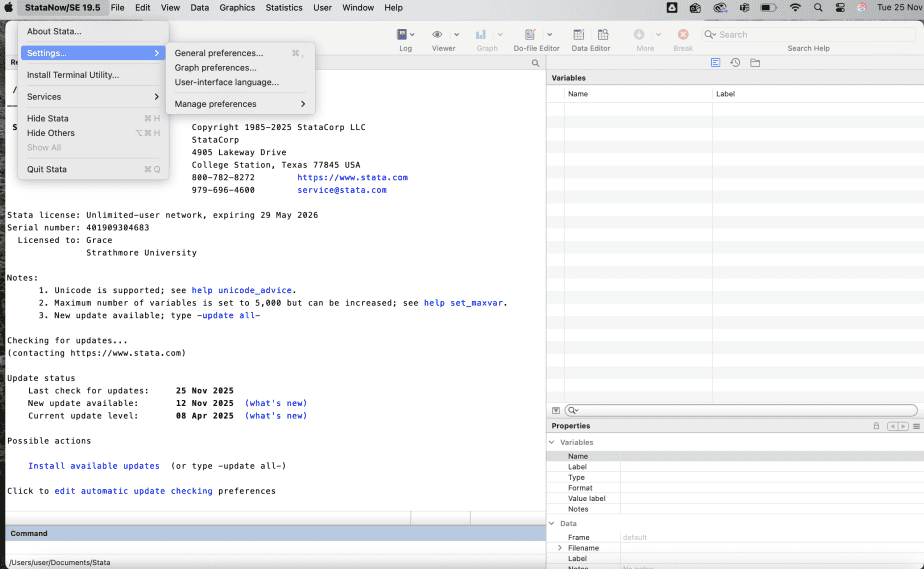Open the Viewer eye icon

[x=437, y=35]
